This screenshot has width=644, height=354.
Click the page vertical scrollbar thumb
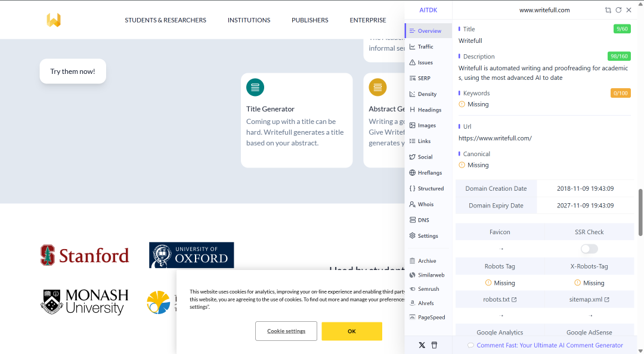point(640,212)
